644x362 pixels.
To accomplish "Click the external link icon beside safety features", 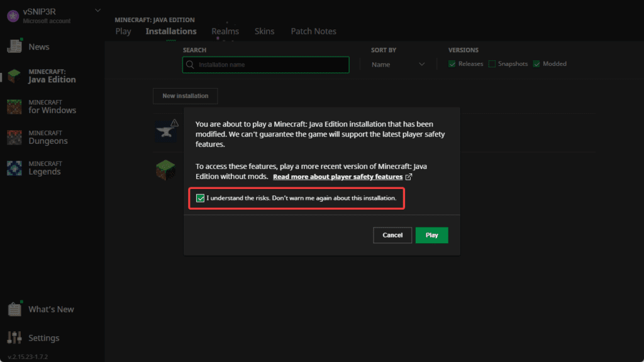I will point(409,177).
